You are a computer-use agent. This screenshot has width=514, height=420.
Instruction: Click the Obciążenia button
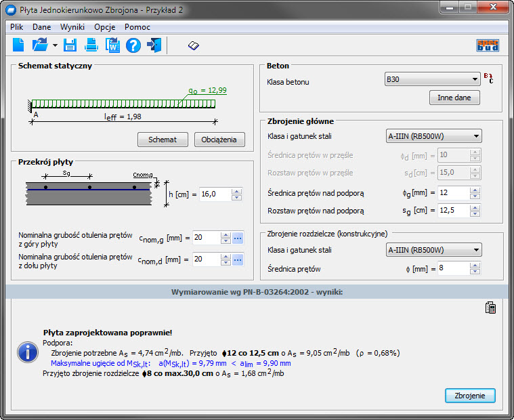click(219, 140)
